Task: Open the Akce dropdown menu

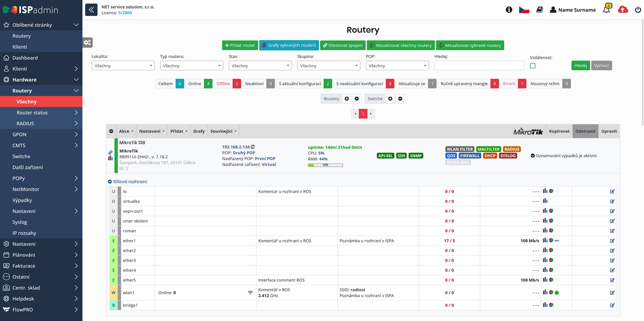Action: 126,131
